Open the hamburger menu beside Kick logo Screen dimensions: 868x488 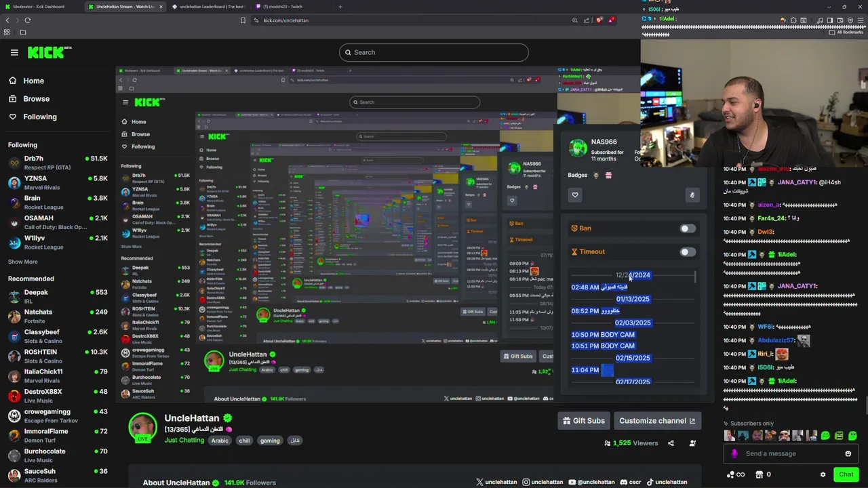[14, 52]
